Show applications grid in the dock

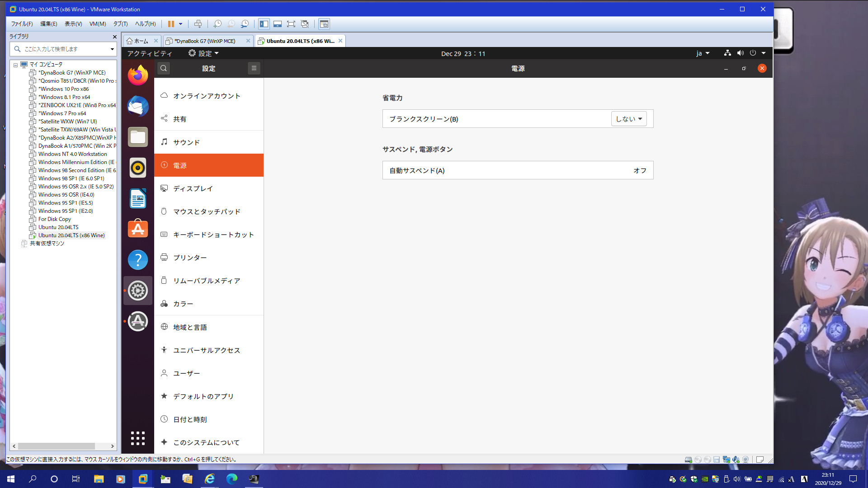[x=137, y=438]
